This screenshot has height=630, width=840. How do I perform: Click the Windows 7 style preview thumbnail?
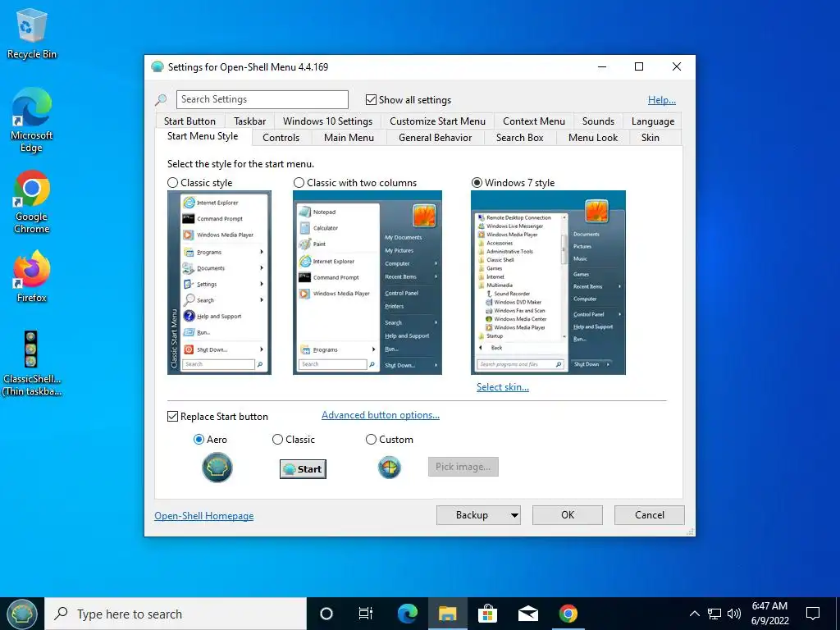[x=548, y=283]
